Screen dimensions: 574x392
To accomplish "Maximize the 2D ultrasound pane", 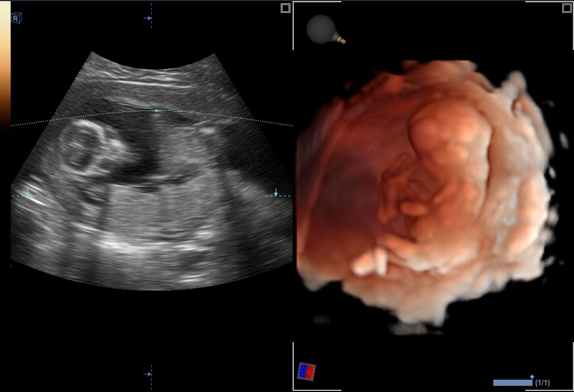I will tap(285, 8).
